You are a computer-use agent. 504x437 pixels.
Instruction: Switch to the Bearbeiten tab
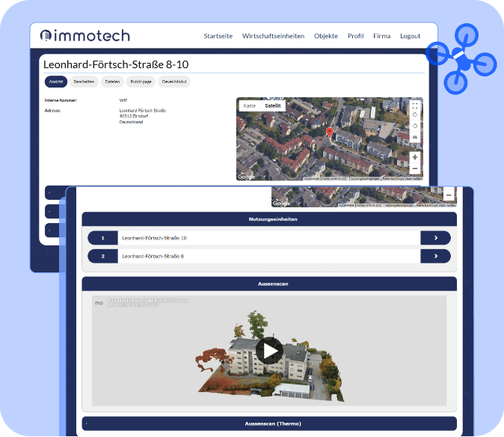(84, 82)
